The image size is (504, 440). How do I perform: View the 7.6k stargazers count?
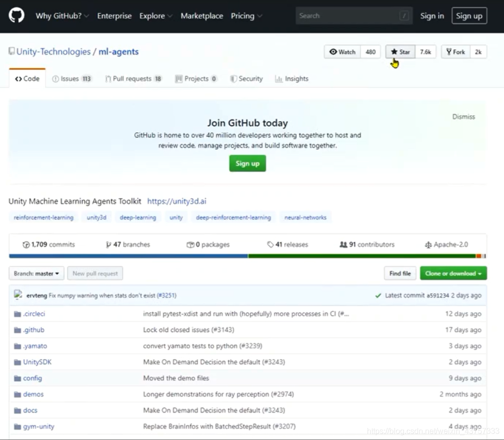425,52
